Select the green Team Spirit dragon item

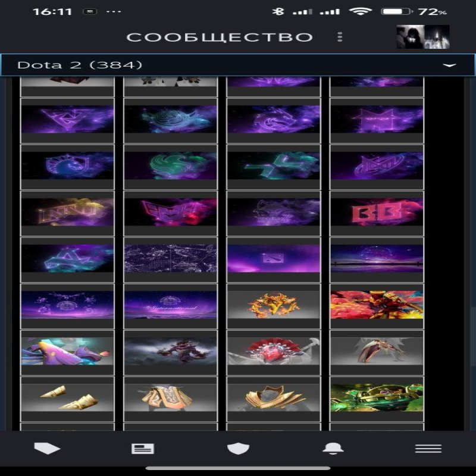pos(170,166)
